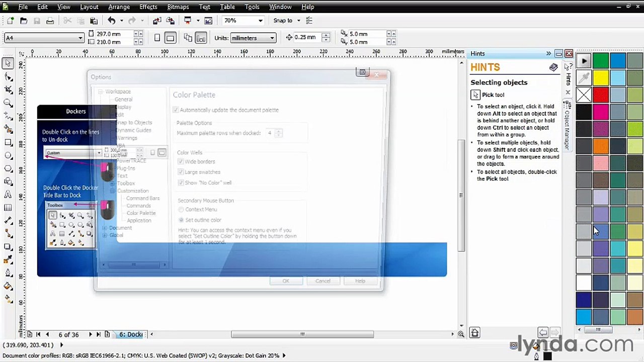644x362 pixels.
Task: Click Help in the Options dialog
Action: pos(360,281)
